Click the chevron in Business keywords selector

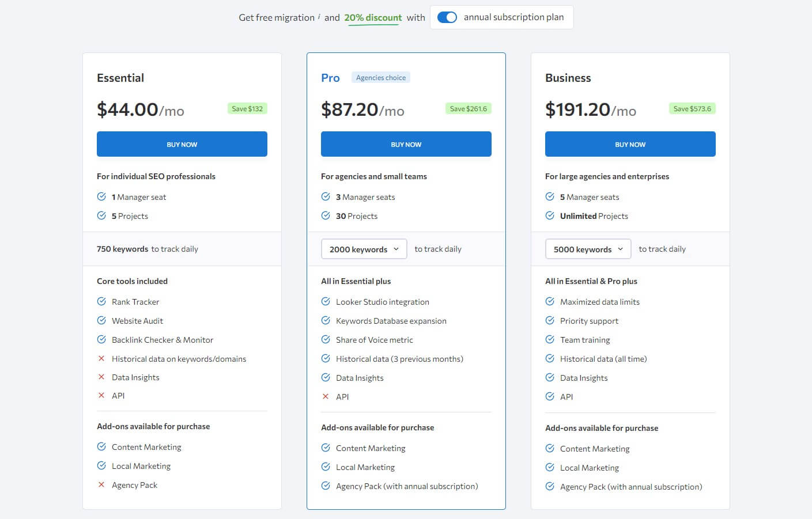(x=620, y=249)
